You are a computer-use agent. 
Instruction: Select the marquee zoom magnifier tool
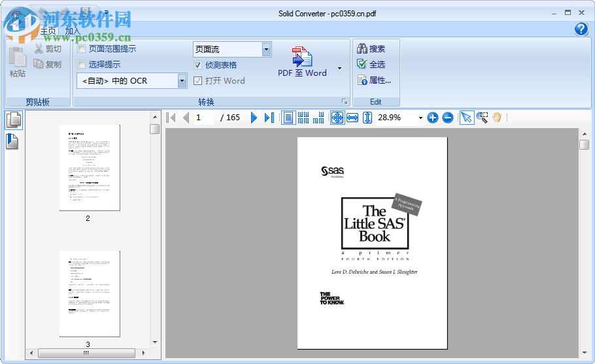pos(482,118)
